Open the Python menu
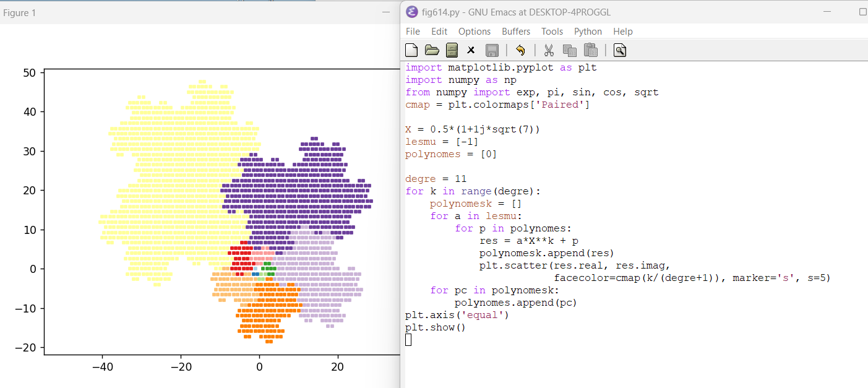 [x=588, y=32]
